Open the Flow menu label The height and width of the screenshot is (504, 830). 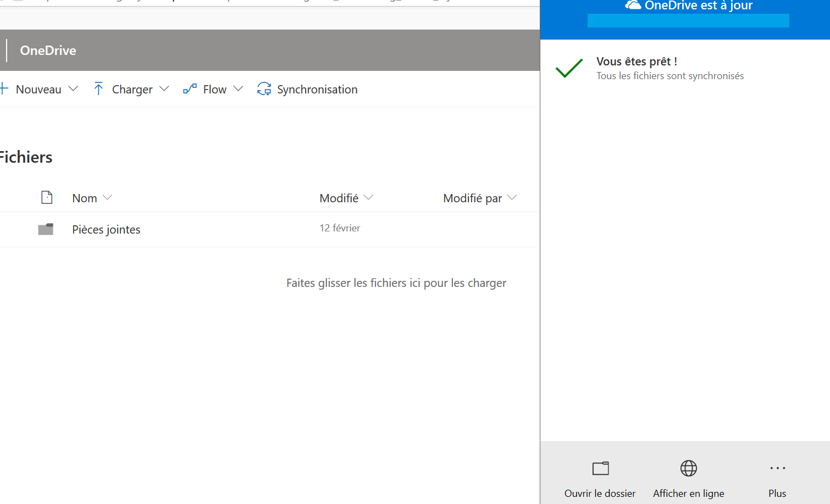tap(215, 90)
